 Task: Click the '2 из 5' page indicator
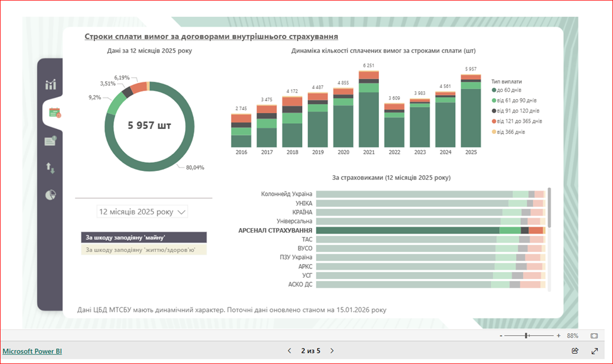pos(310,351)
